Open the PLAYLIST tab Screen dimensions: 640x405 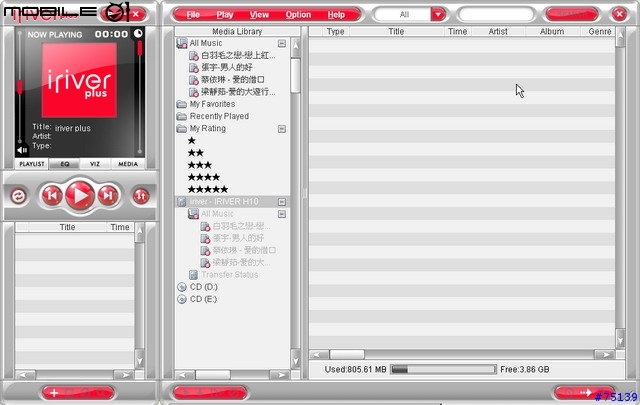32,164
